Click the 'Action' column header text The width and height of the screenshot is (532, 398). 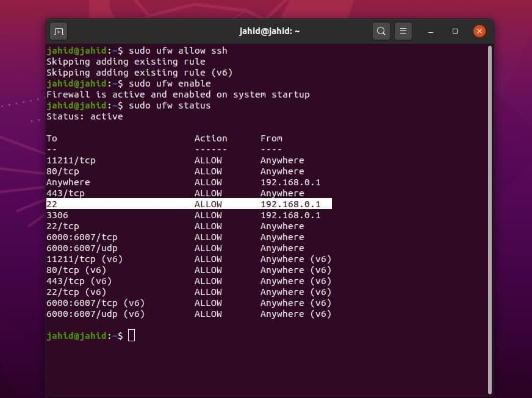210,138
